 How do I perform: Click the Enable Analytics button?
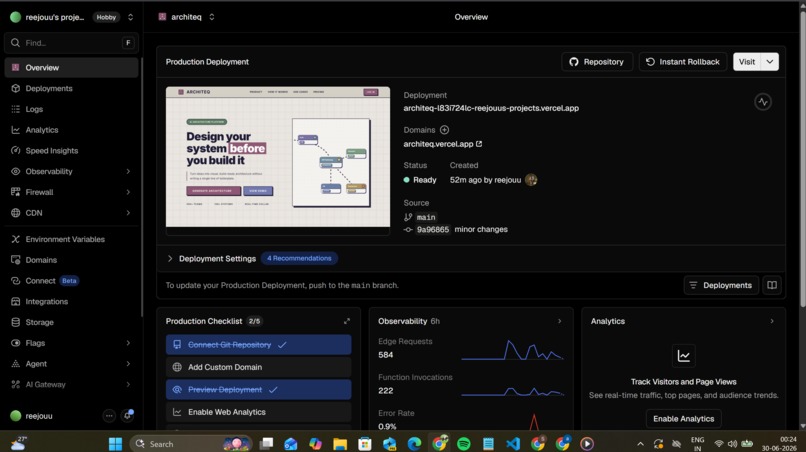pos(683,419)
